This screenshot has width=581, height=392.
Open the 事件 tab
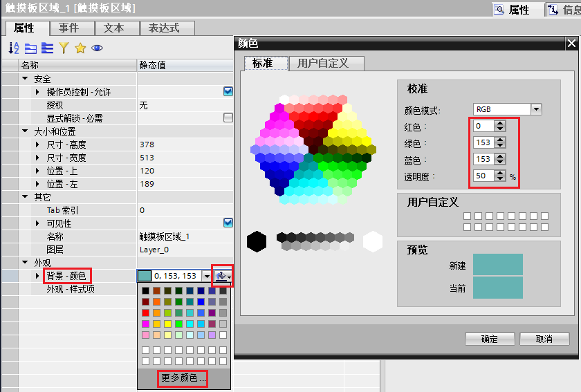click(68, 28)
